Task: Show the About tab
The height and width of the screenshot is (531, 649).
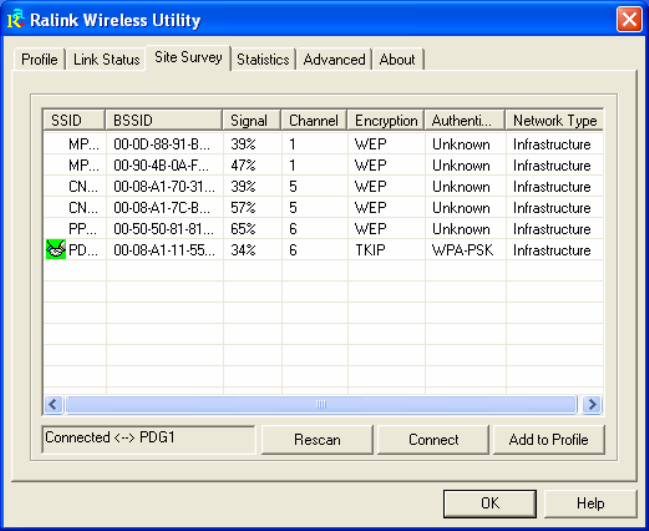Action: point(397,59)
